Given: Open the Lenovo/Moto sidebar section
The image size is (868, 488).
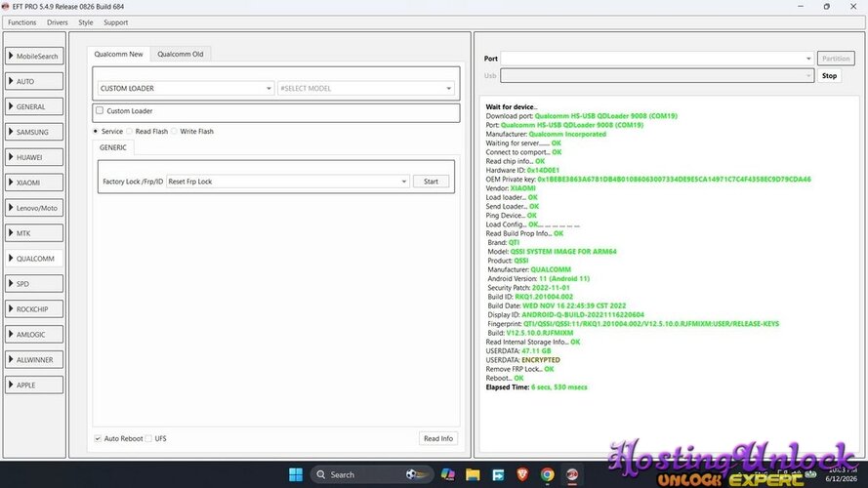Looking at the screenshot, I should coord(34,208).
